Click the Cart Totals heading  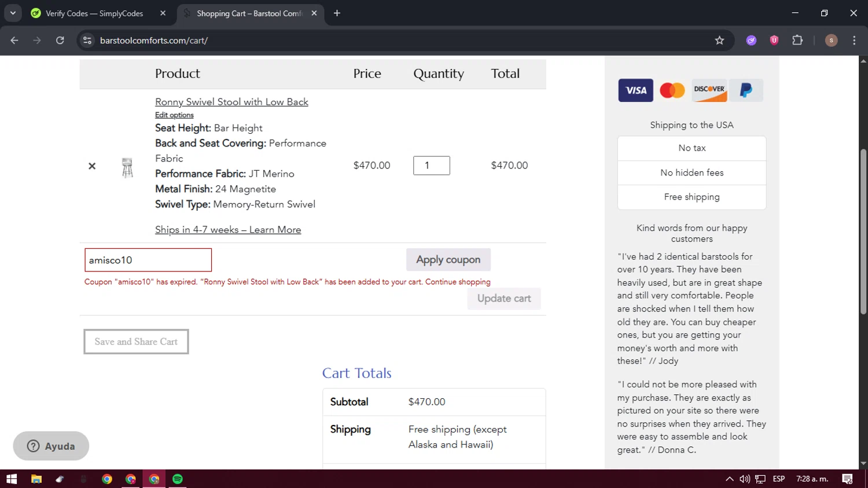click(357, 373)
